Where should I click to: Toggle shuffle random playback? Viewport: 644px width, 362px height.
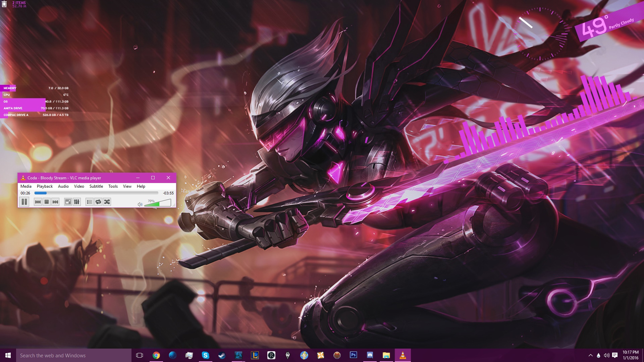[107, 202]
